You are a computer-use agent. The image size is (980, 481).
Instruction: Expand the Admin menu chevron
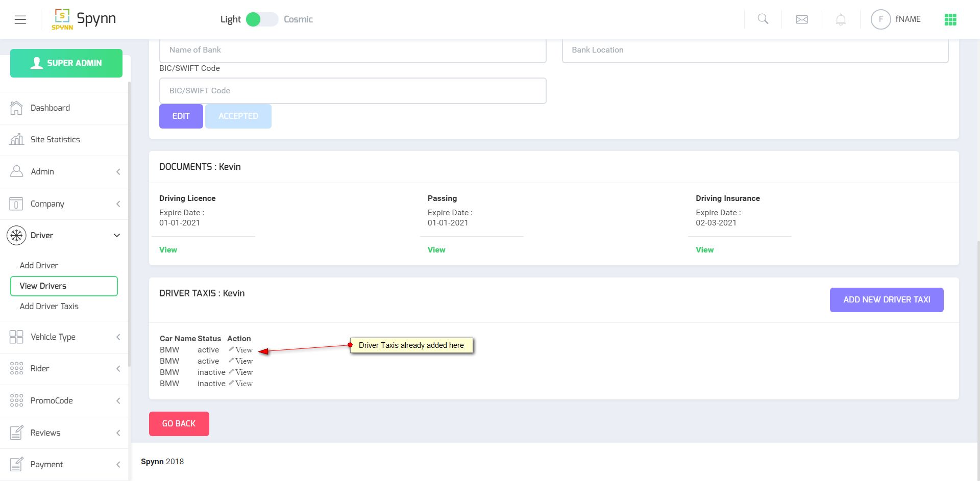[x=118, y=172]
